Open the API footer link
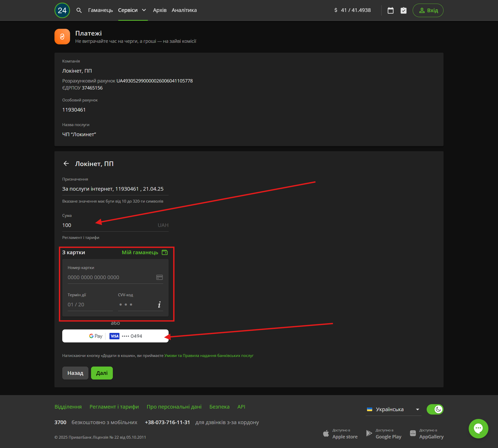This screenshot has height=448, width=498. click(241, 407)
